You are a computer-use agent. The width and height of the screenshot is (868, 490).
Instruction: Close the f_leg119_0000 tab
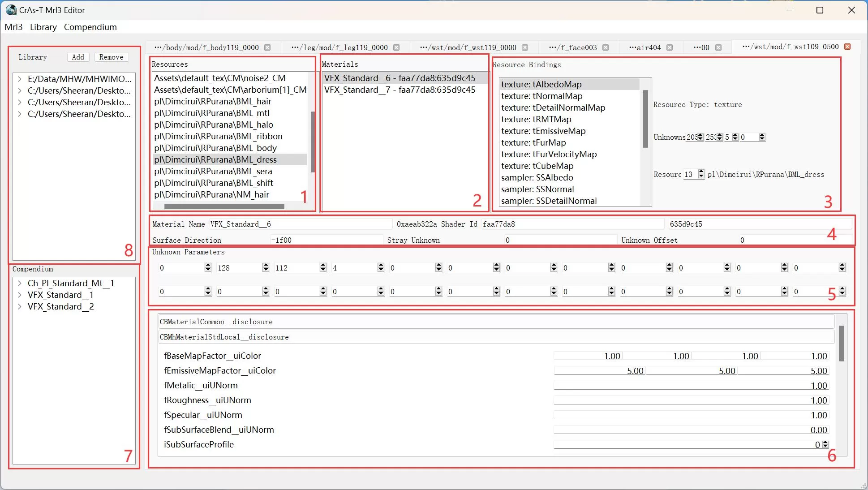396,47
